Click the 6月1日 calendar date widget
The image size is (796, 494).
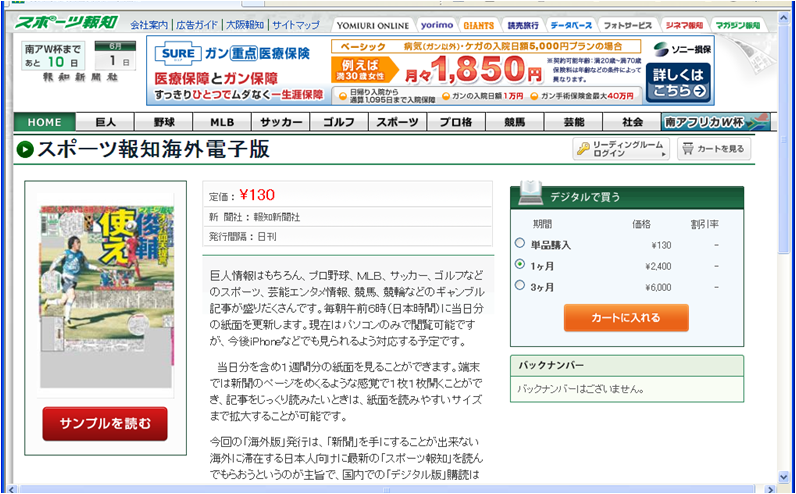click(x=115, y=56)
